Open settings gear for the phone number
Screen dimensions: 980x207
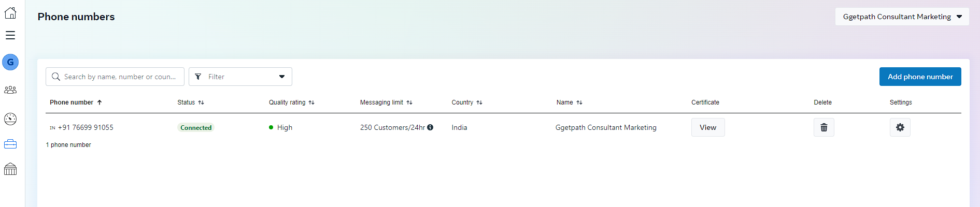[x=900, y=127]
